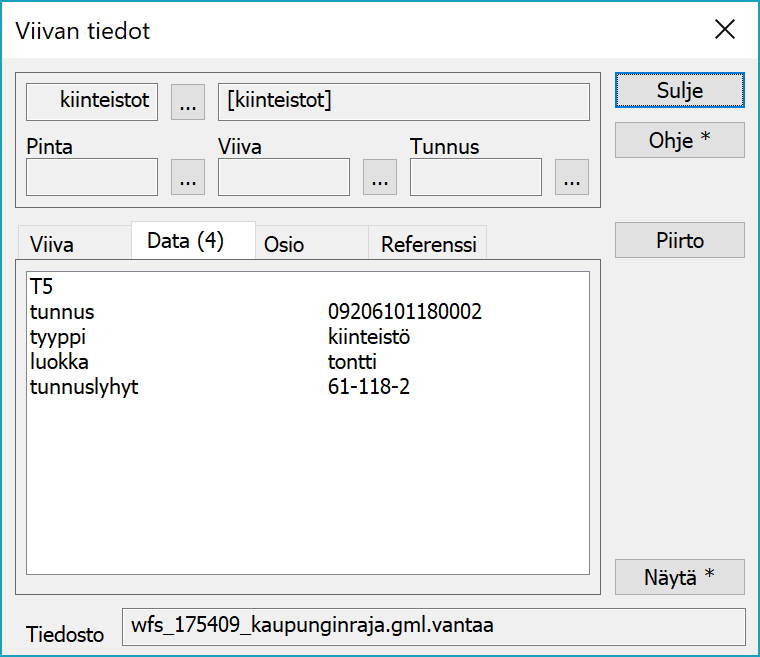Open help with Ohje button
This screenshot has width=760, height=657.
[680, 141]
